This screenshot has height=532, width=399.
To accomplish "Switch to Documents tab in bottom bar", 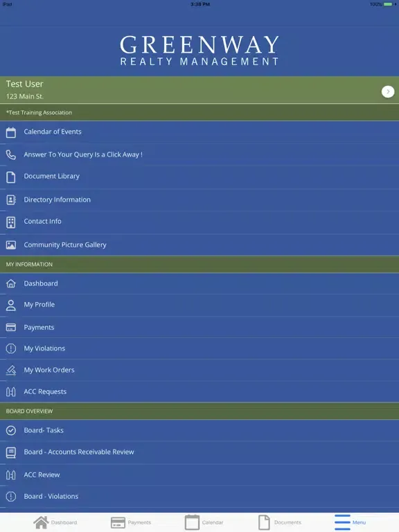I will tap(280, 522).
